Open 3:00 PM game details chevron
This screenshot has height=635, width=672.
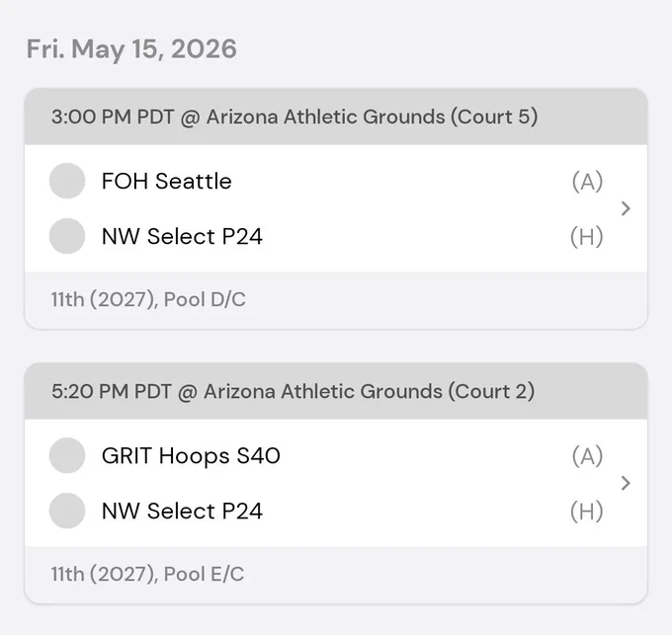(626, 208)
